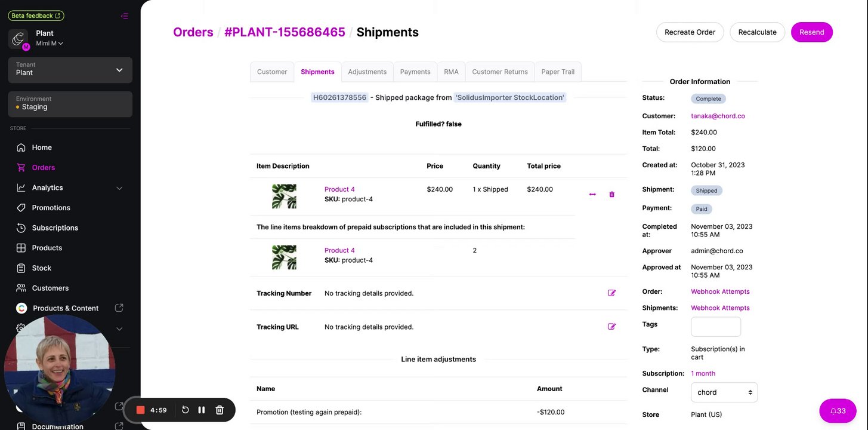Click the Stock icon in the sidebar

click(x=21, y=268)
